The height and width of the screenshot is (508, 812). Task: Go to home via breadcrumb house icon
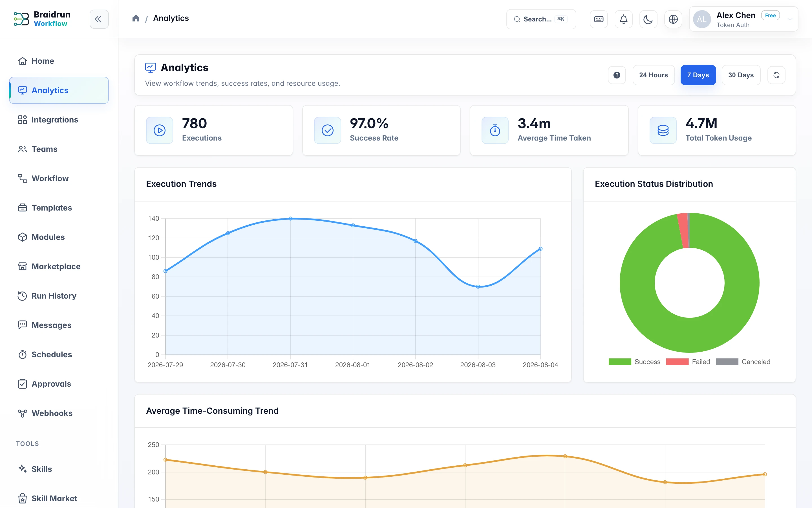pyautogui.click(x=136, y=18)
